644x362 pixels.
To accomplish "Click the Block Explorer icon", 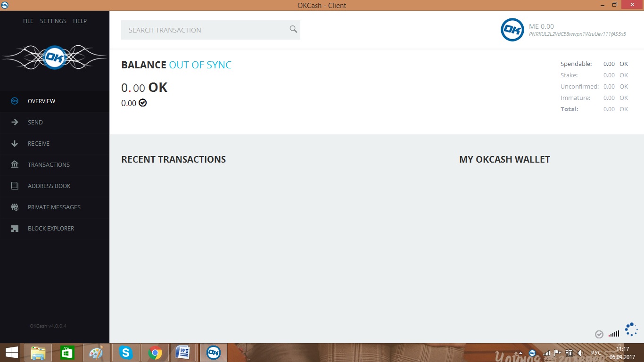I will click(15, 228).
